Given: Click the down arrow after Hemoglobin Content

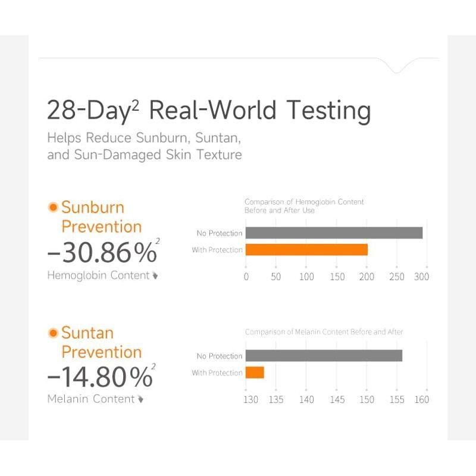Looking at the screenshot, I should (155, 275).
